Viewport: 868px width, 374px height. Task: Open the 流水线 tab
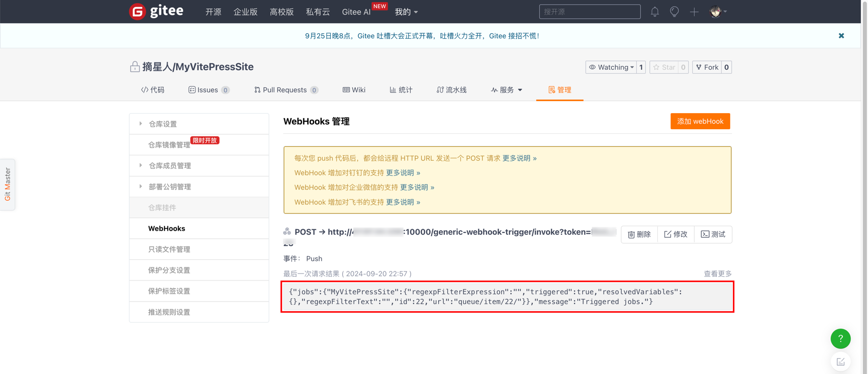click(451, 90)
